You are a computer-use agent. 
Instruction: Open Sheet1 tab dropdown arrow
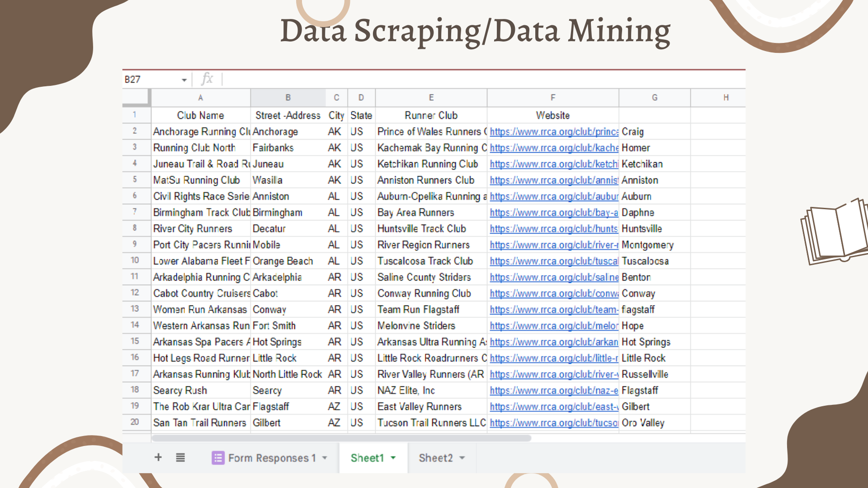(393, 458)
